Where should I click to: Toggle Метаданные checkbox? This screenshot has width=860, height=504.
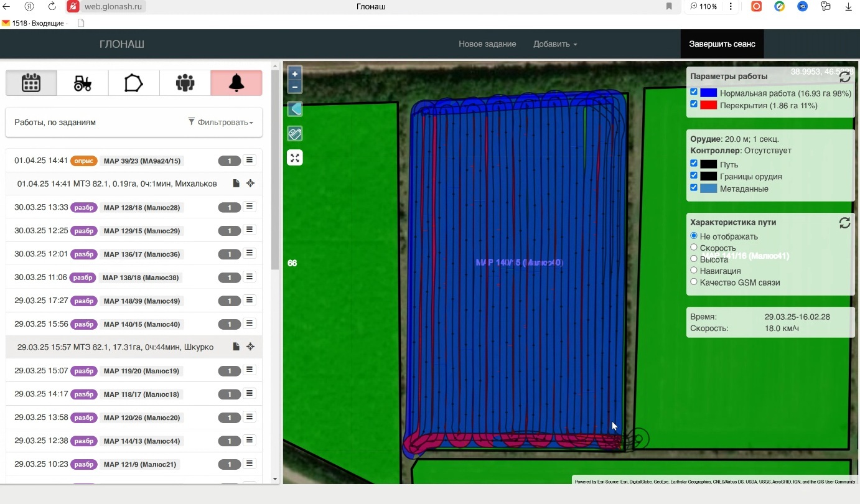[694, 187]
